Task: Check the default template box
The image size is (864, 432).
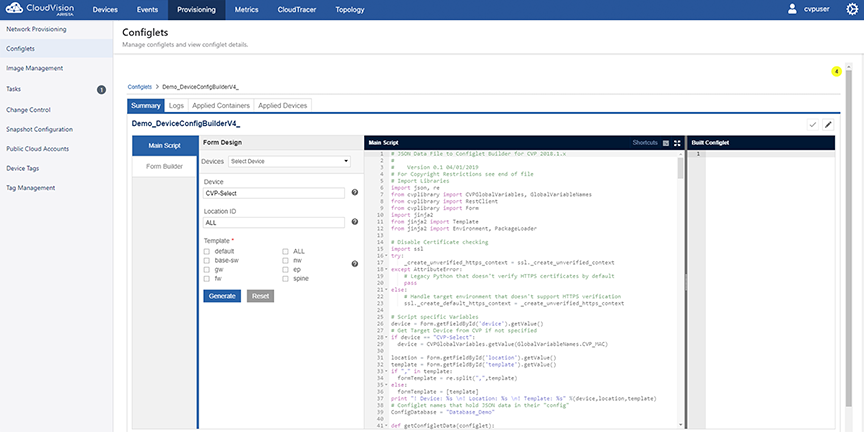Action: point(207,251)
